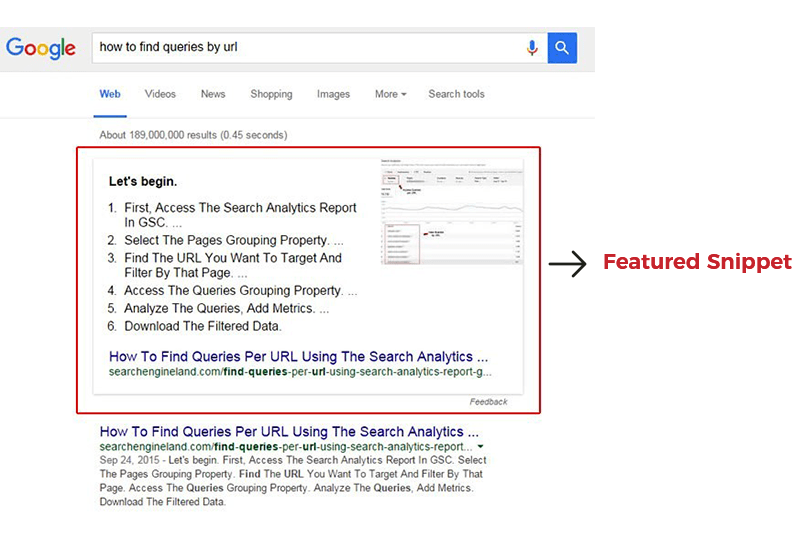
Task: Expand the More dropdown menu
Action: point(391,94)
